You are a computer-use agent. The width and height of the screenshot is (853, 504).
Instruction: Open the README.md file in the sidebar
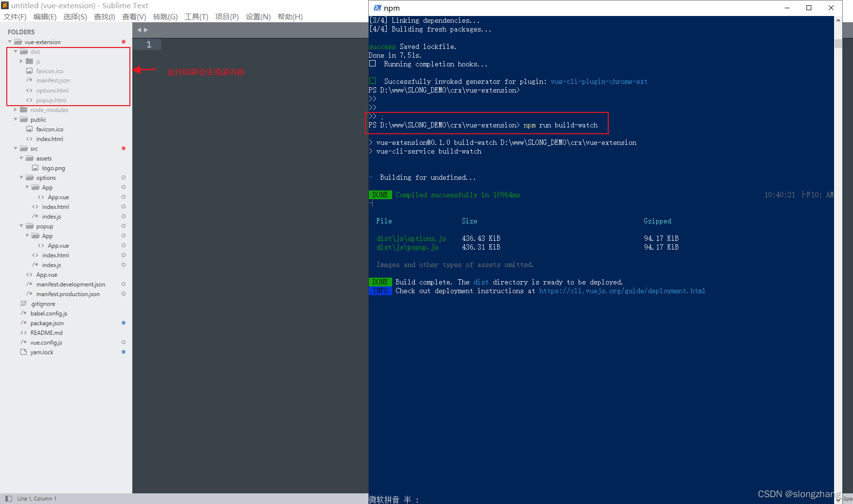(47, 332)
